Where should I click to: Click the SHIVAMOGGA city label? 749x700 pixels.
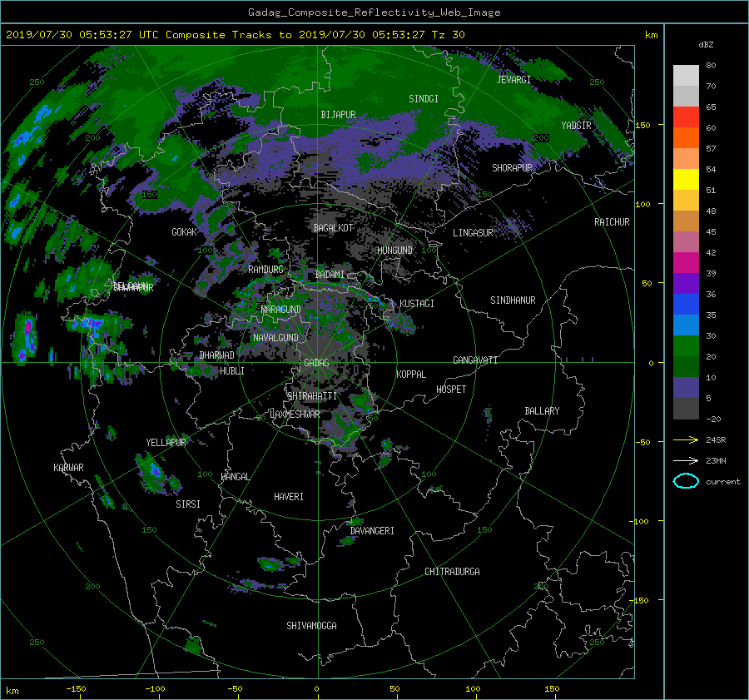(311, 625)
